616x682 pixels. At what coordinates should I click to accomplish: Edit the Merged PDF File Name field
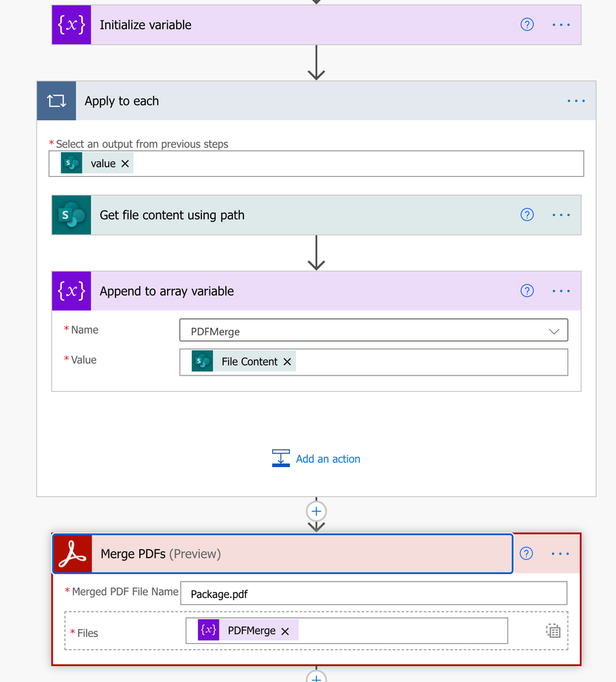coord(374,593)
